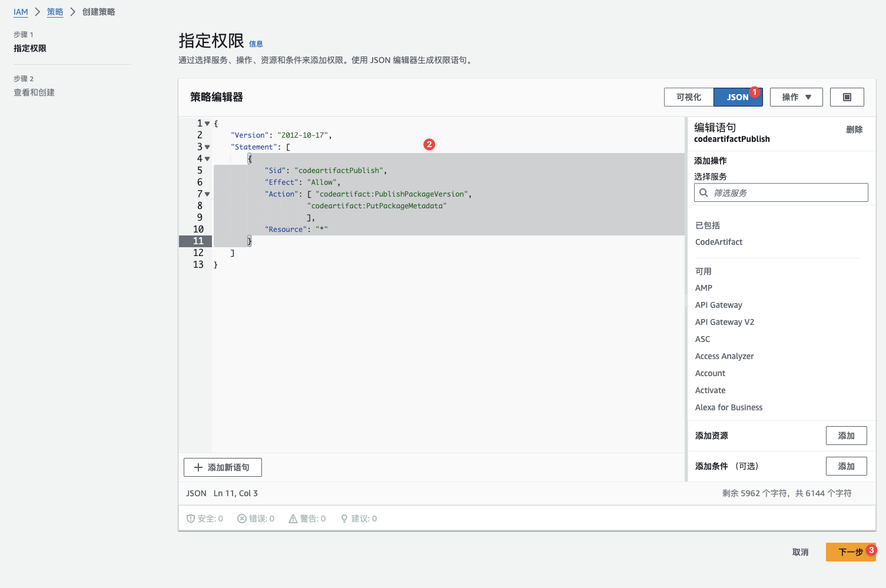Open the 信息 link next to heading

[256, 44]
